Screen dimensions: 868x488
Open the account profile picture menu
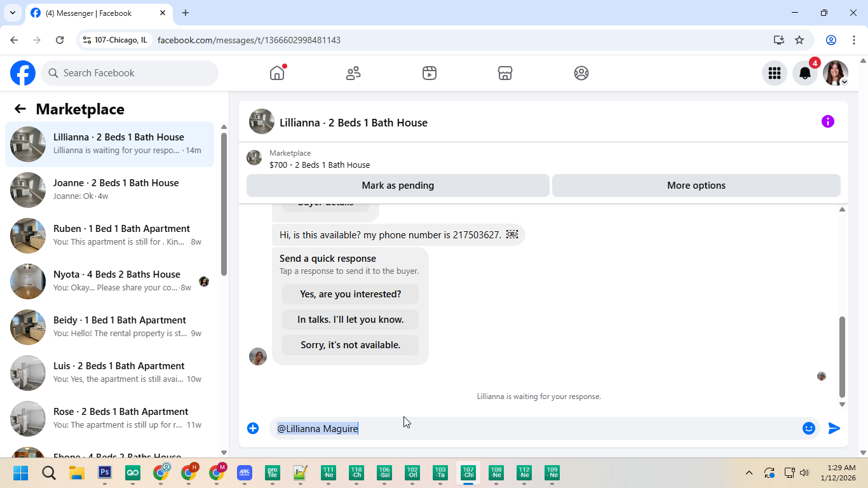pyautogui.click(x=836, y=73)
